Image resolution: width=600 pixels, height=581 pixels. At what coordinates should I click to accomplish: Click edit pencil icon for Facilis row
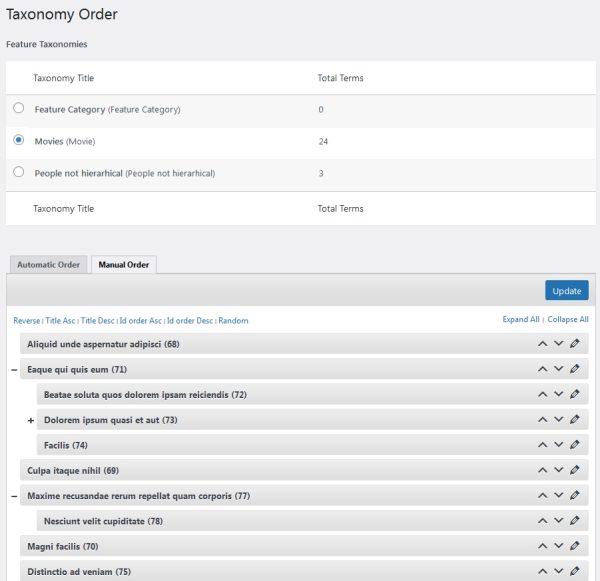click(x=575, y=445)
